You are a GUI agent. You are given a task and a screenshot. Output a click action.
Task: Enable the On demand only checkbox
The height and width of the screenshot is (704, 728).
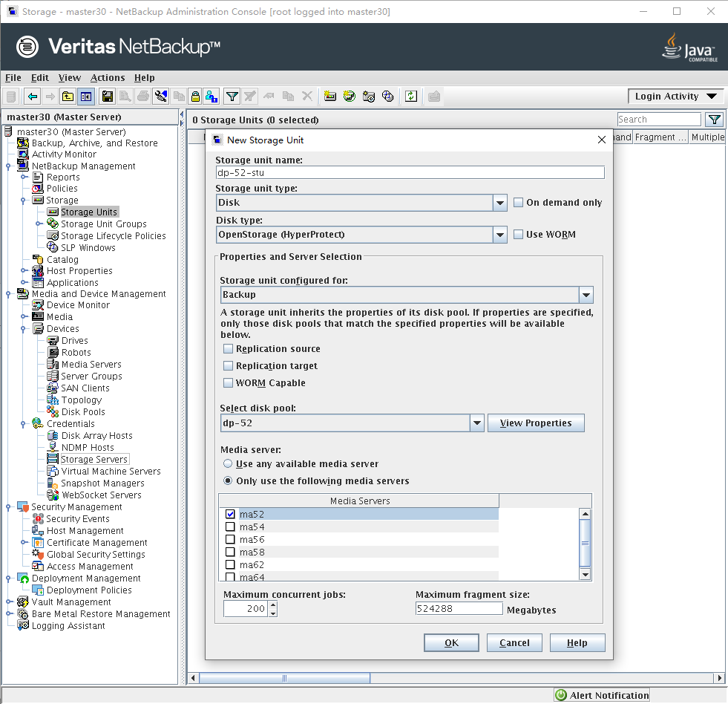[x=519, y=203]
